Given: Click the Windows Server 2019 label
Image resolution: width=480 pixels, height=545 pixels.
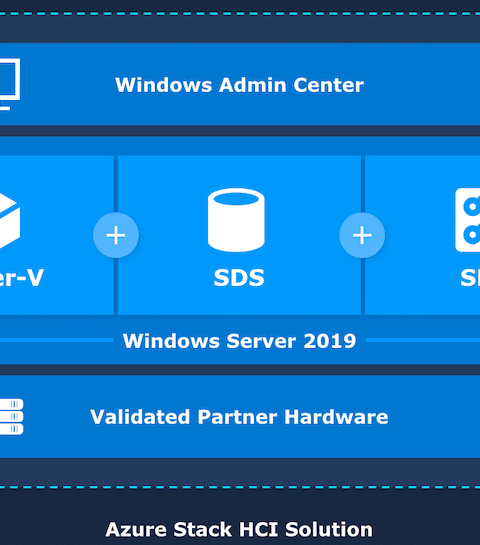Looking at the screenshot, I should [x=239, y=341].
